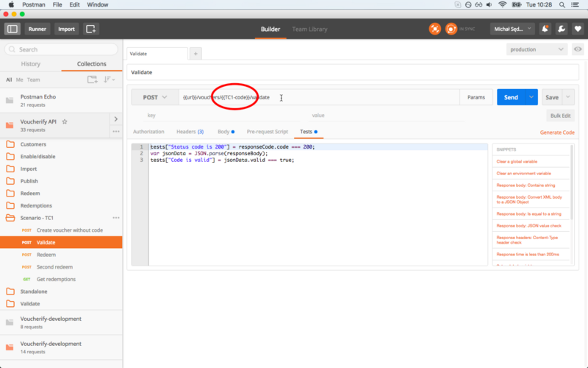The height and width of the screenshot is (368, 588).
Task: Click the interceptor satellite icon
Action: [x=434, y=29]
